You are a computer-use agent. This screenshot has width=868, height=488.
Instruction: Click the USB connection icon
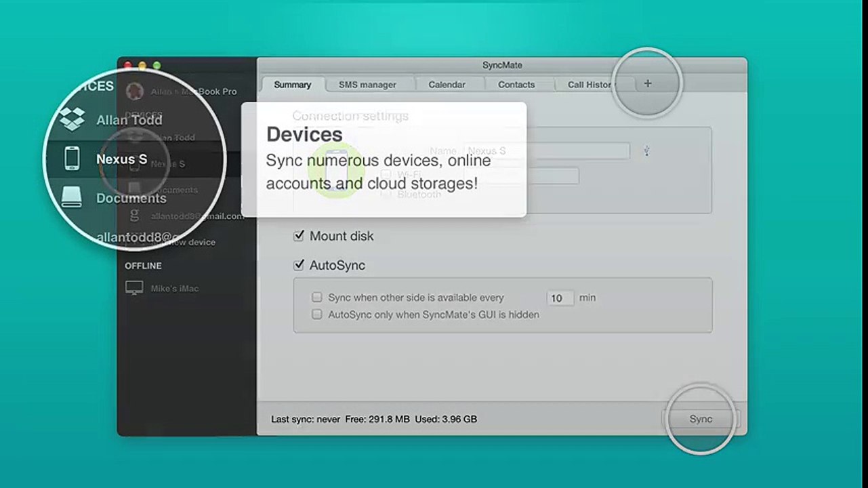click(646, 151)
